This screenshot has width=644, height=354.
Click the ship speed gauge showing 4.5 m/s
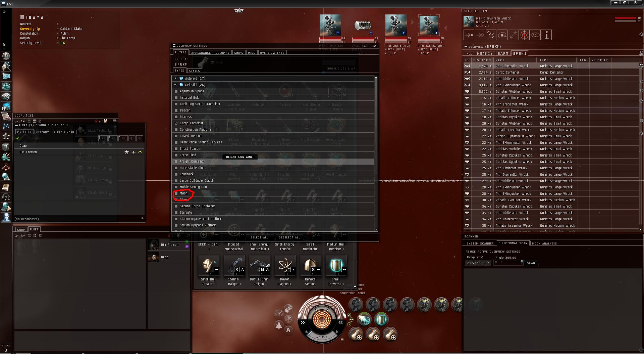click(321, 337)
